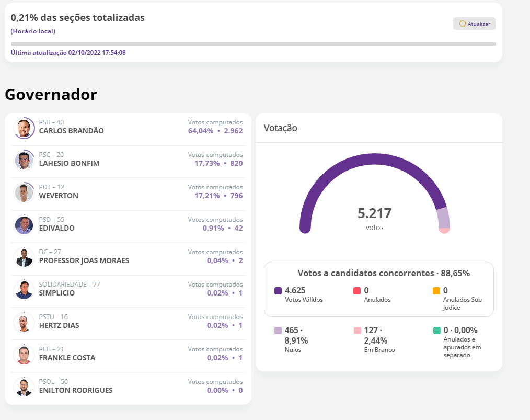Image resolution: width=530 pixels, height=420 pixels.
Task: Click the Votação panel header
Action: [281, 128]
